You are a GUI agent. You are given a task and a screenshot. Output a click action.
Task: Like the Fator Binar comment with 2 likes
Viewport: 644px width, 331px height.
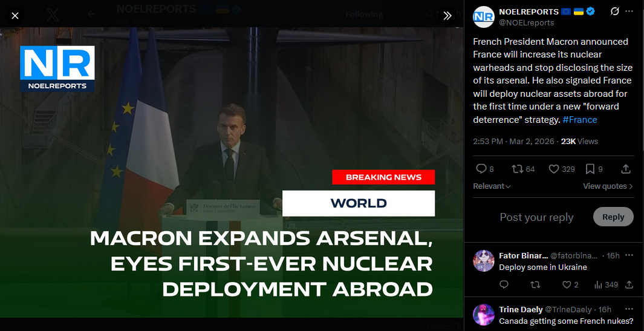570,284
